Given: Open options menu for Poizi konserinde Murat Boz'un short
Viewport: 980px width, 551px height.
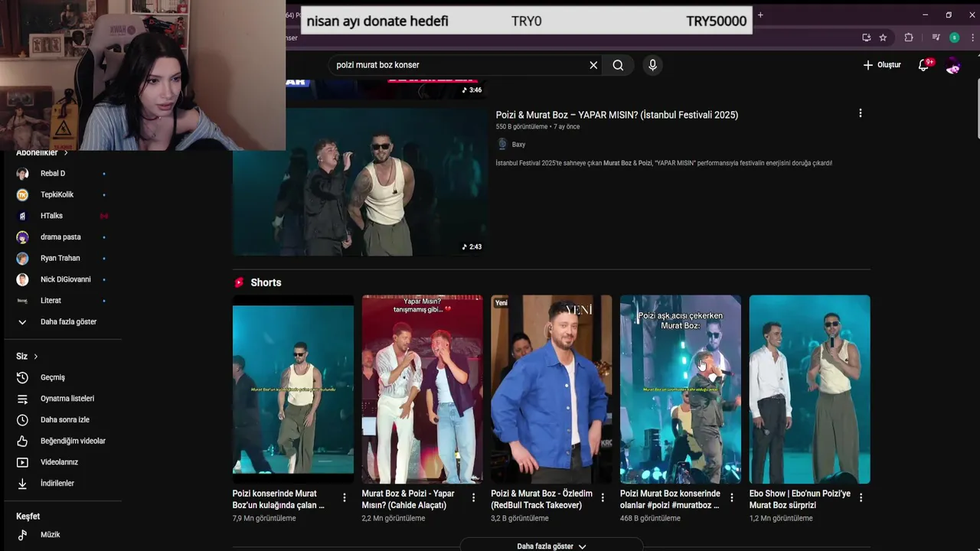Looking at the screenshot, I should [345, 497].
